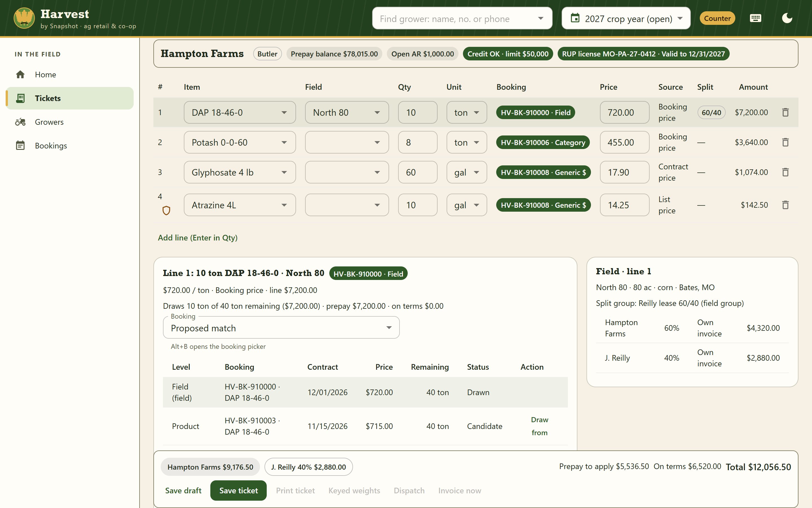Viewport: 812px width, 508px height.
Task: Delete the Glyphosate 4 lb line trash icon
Action: click(x=785, y=172)
